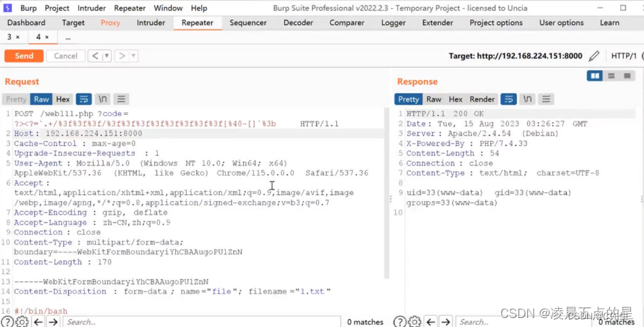Select the response Raw view
This screenshot has height=327, width=644.
434,99
